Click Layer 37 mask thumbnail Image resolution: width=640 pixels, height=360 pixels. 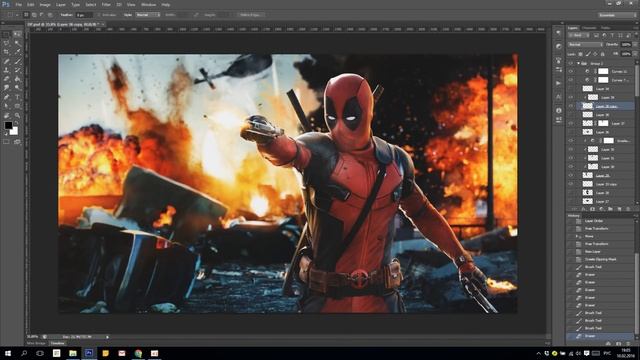pyautogui.click(x=603, y=123)
